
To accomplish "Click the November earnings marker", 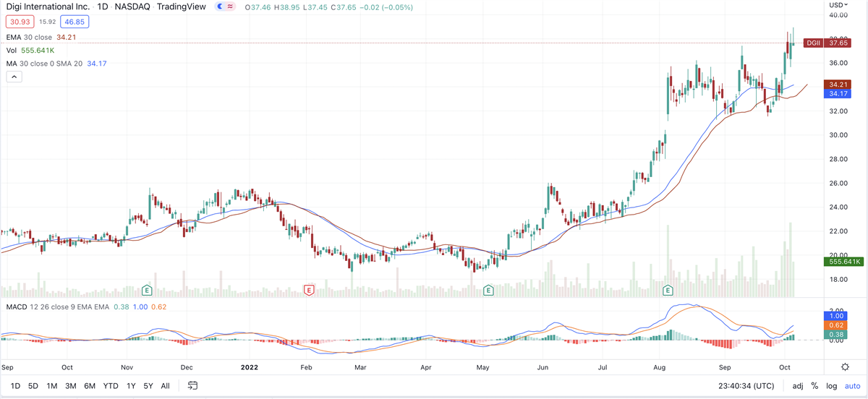I will point(147,290).
